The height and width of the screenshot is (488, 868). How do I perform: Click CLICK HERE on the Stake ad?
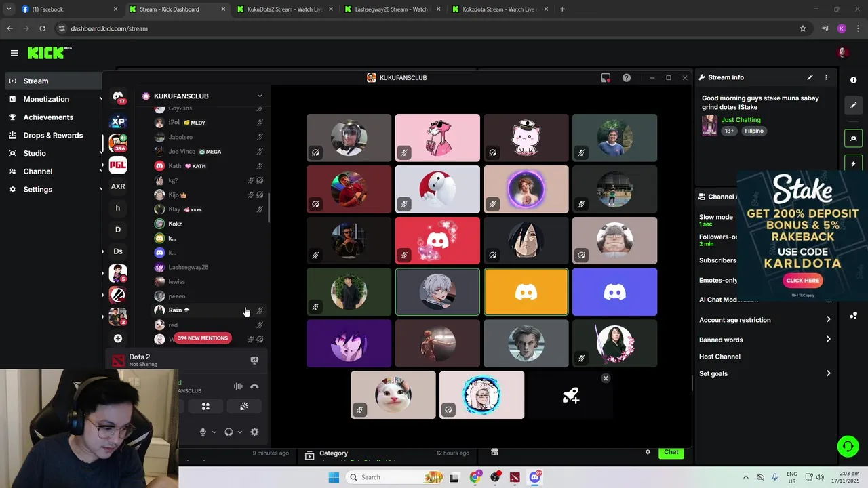tap(803, 280)
